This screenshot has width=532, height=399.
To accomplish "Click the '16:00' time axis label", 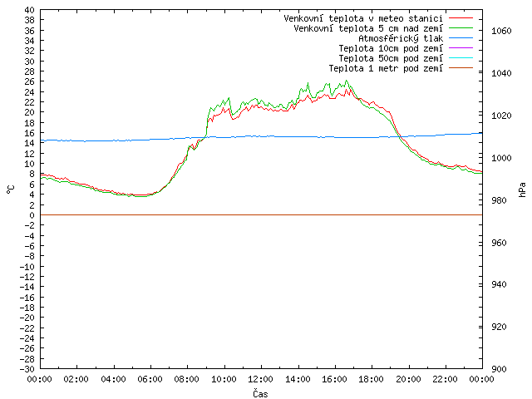I will (x=334, y=379).
